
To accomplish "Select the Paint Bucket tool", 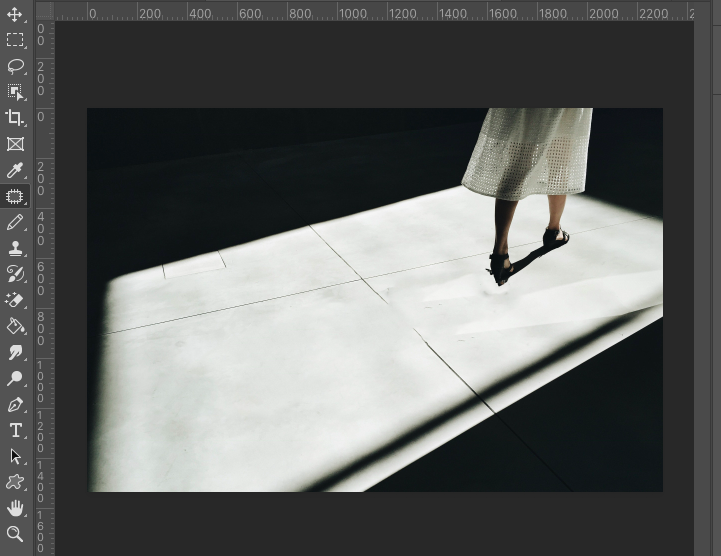I will (15, 327).
